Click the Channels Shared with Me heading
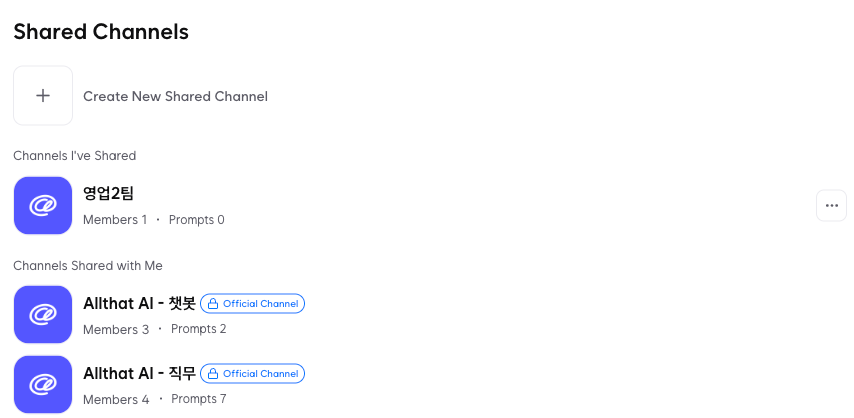The height and width of the screenshot is (418, 854). pos(88,265)
